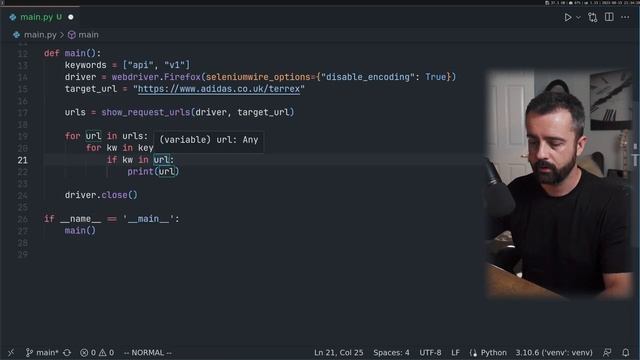Go to line via Ln 21, Col 25
The width and height of the screenshot is (640, 360).
point(338,353)
